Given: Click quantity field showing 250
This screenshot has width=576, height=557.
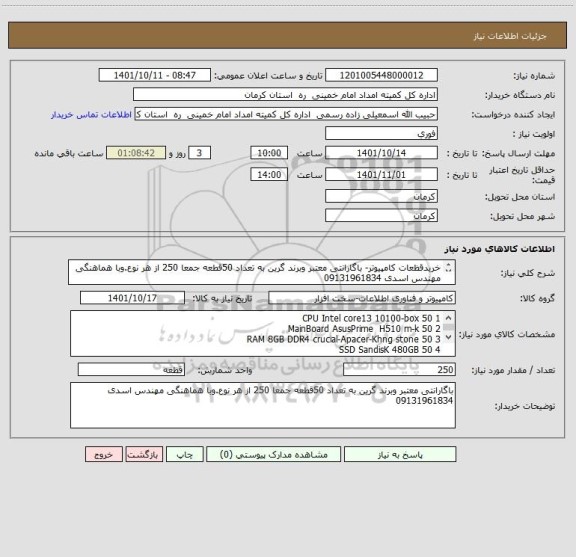Looking at the screenshot, I should point(399,370).
